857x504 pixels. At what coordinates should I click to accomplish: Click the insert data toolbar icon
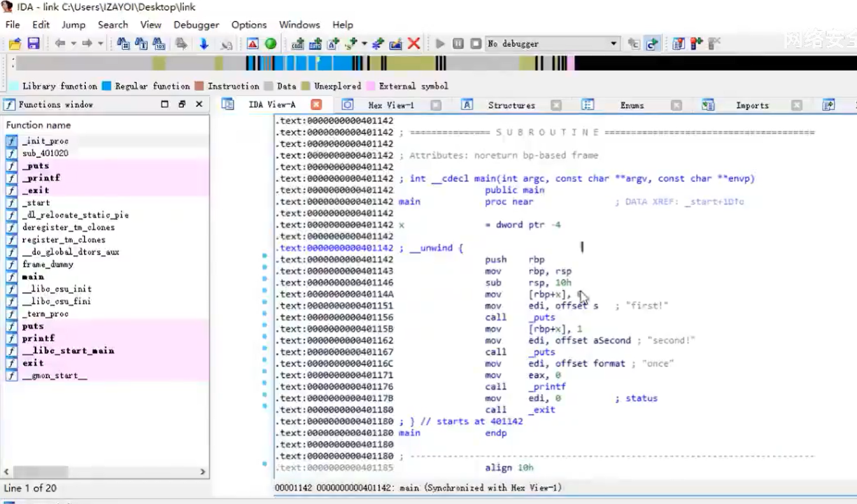315,44
